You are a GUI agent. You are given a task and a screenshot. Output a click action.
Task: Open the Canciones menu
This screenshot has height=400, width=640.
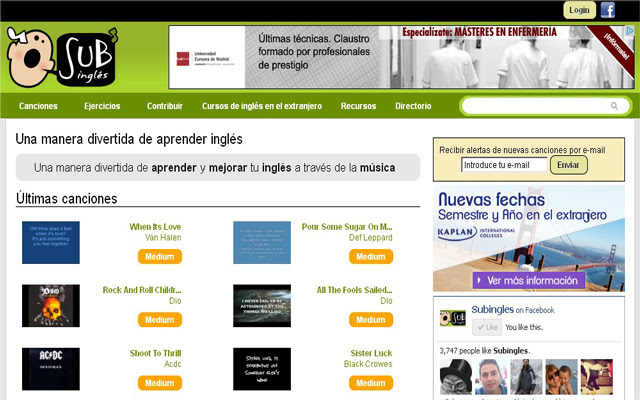[x=38, y=106]
